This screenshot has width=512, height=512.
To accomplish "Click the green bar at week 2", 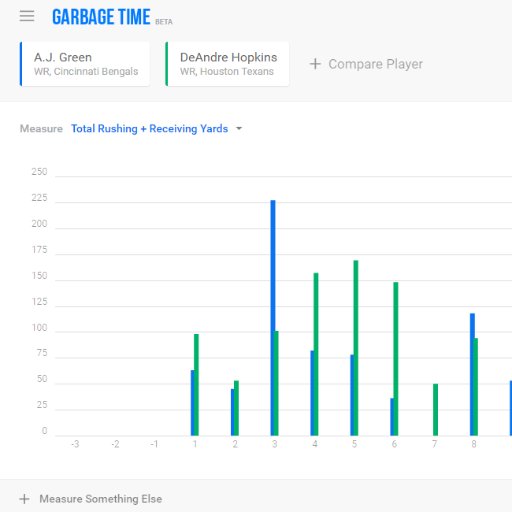I will [x=236, y=408].
